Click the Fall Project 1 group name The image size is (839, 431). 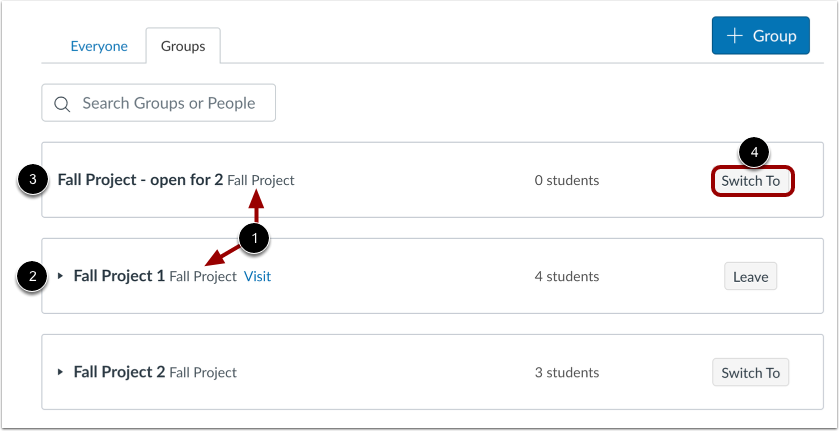point(119,276)
